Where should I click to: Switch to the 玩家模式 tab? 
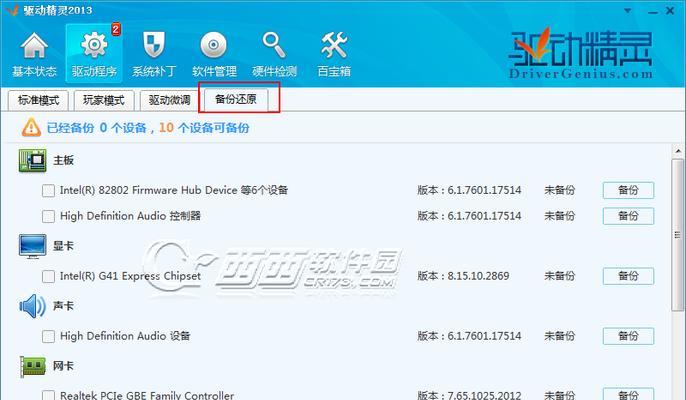104,100
